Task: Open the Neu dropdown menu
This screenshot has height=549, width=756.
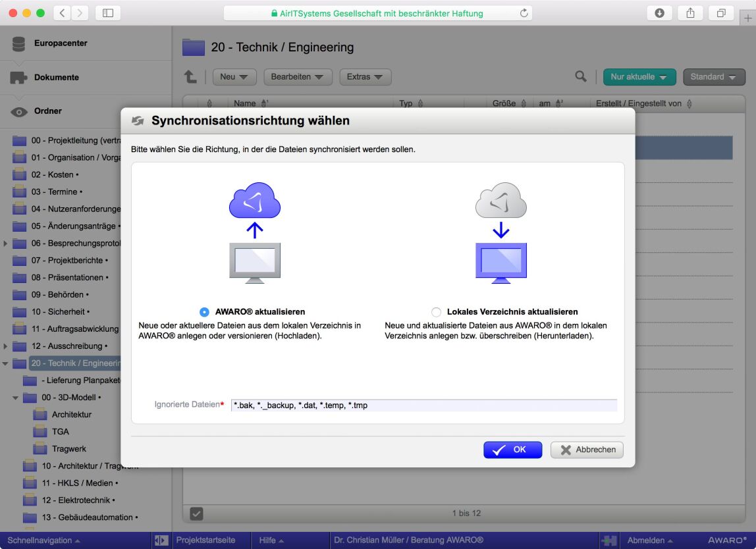Action: pos(234,76)
